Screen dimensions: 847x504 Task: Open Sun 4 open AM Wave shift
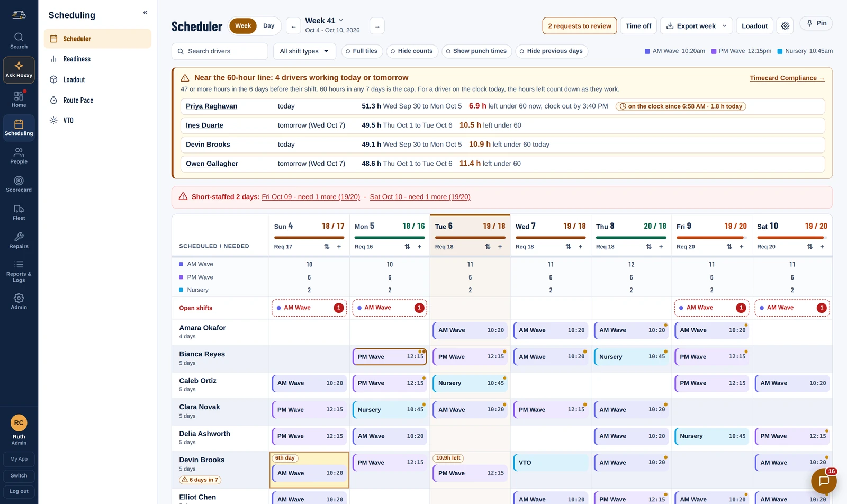[309, 308]
